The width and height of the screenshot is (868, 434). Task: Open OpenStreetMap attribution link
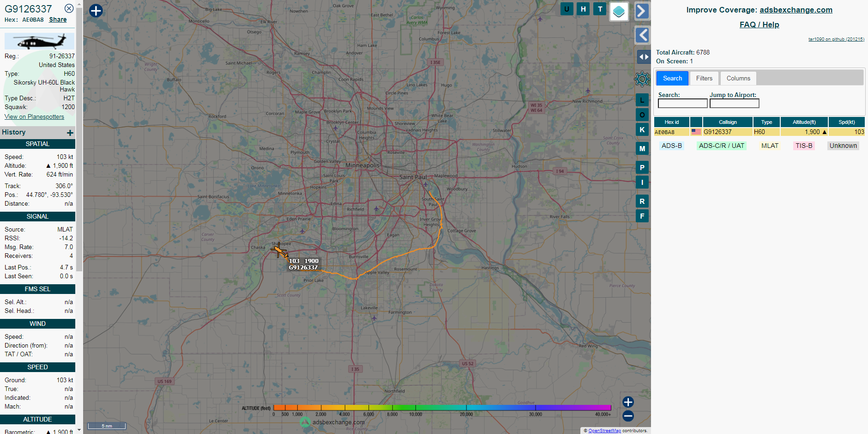tap(604, 431)
